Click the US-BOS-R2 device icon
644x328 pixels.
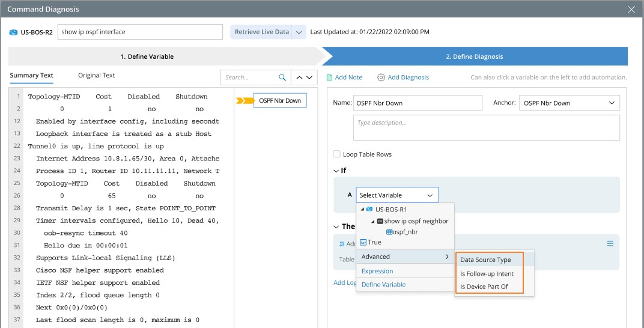pos(13,32)
